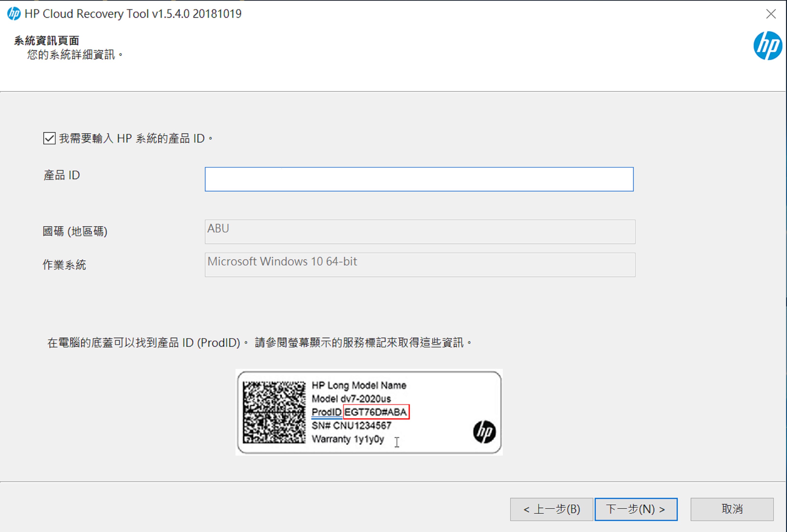Click the QR code on service label
The height and width of the screenshot is (532, 787).
tap(274, 412)
